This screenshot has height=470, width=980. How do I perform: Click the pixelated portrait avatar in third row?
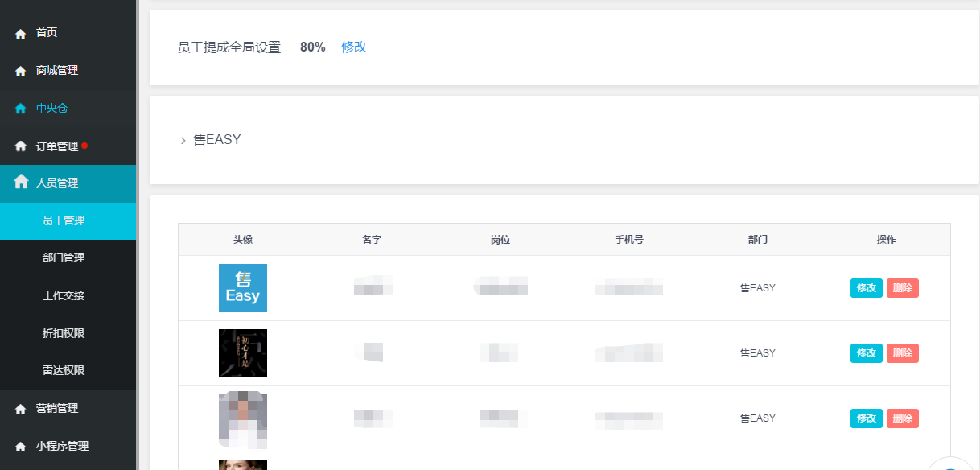pos(243,419)
